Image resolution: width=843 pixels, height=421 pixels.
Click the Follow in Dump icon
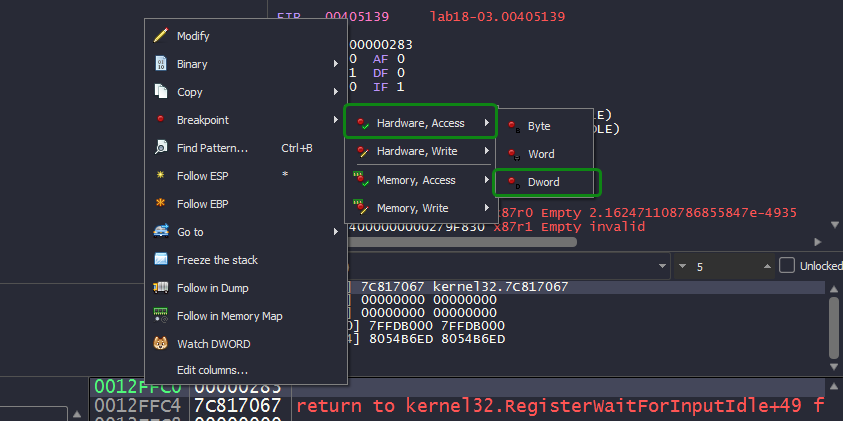coord(160,288)
